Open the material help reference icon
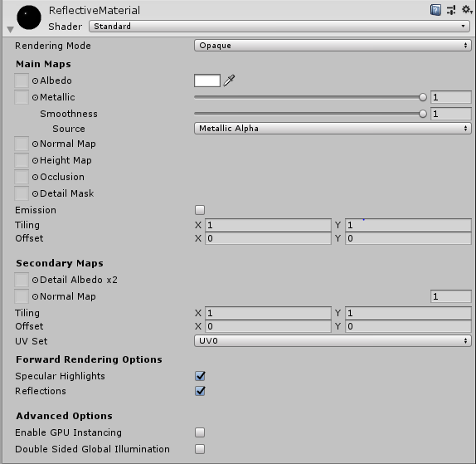This screenshot has width=476, height=464. (x=435, y=10)
